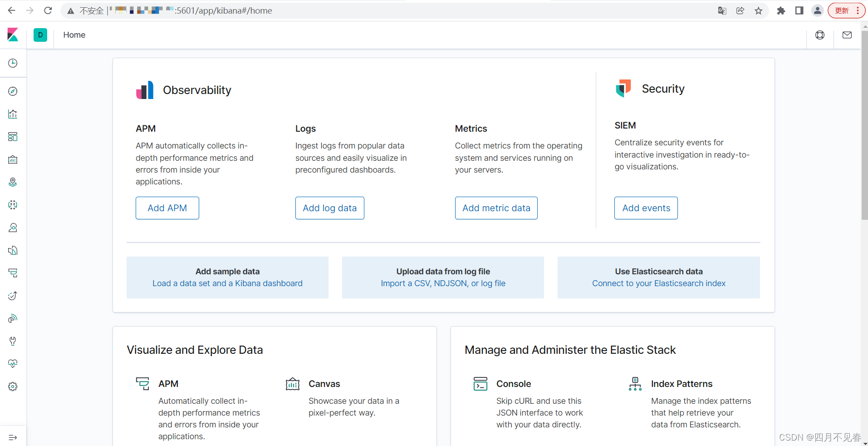Open Dashboard from the sidebar

coord(13,137)
